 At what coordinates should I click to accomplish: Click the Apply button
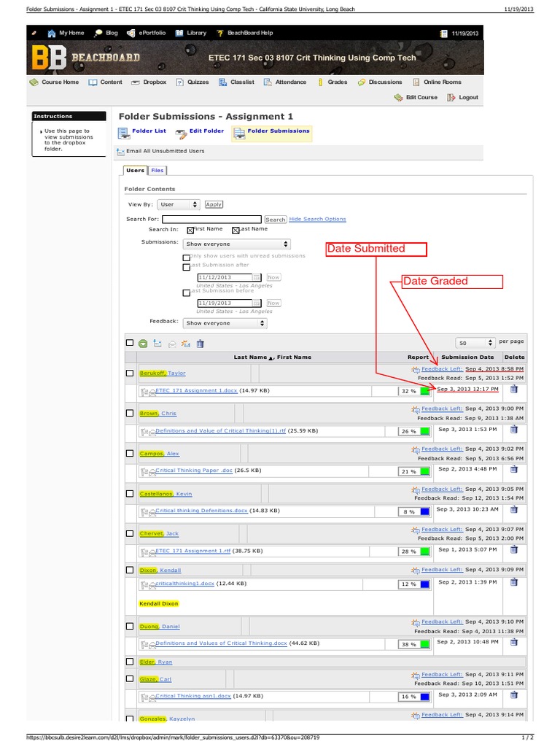[214, 204]
